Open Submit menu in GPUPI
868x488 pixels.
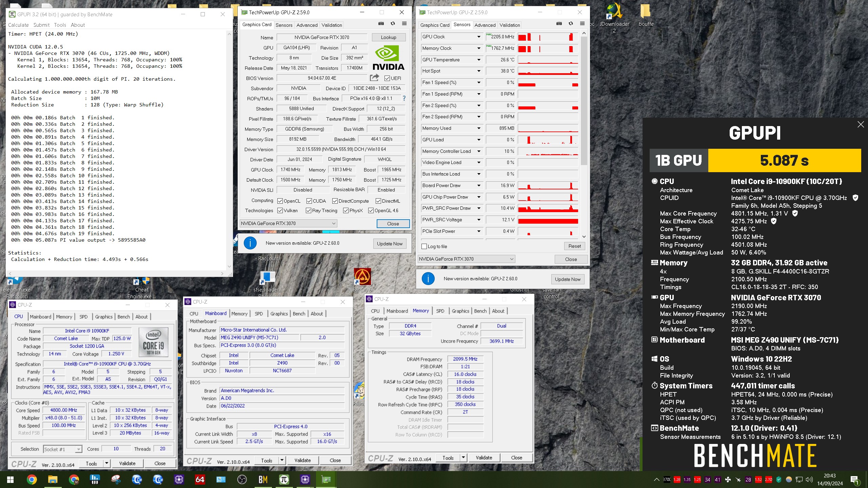(x=41, y=25)
